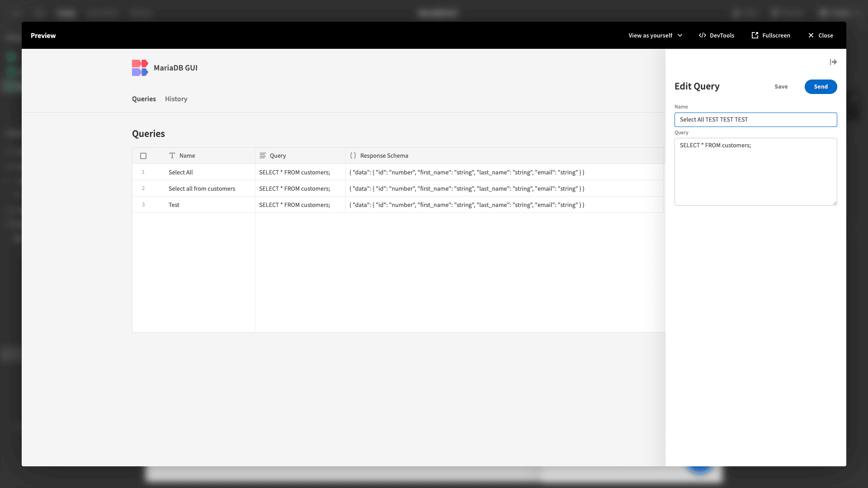Select the Test query row
868x488 pixels.
[398, 205]
